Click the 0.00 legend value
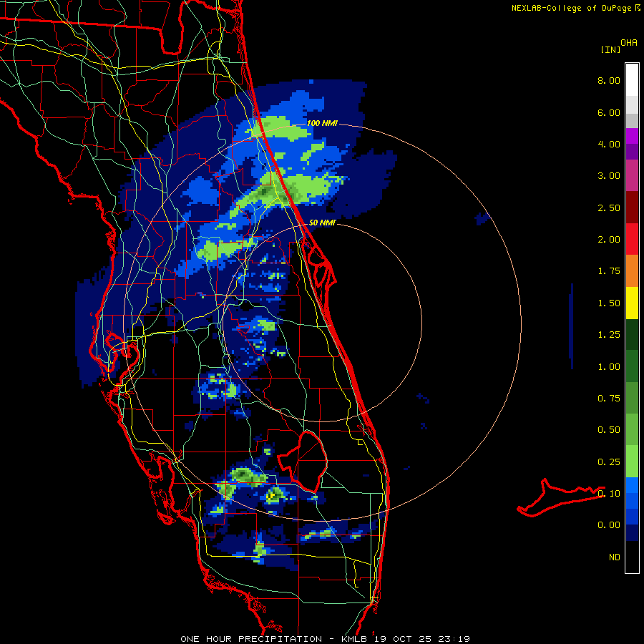This screenshot has width=644, height=644. pos(609,525)
